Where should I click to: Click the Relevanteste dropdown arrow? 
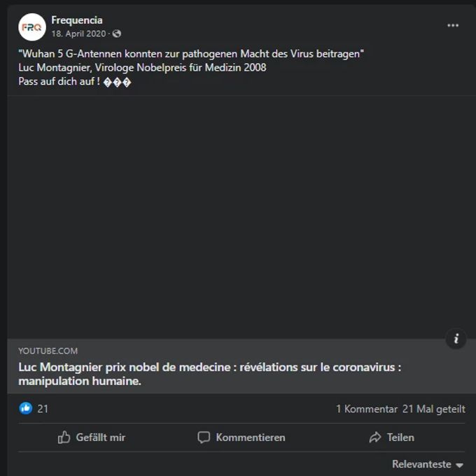point(460,465)
